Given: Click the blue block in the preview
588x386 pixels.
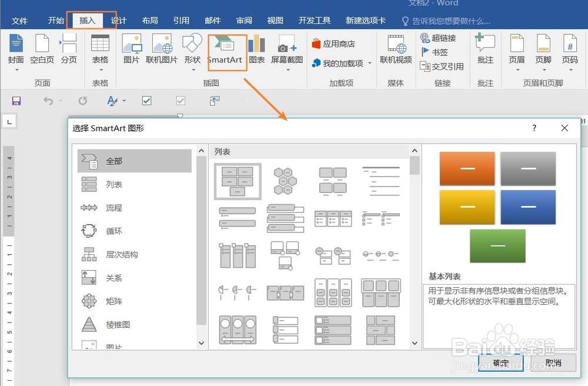Looking at the screenshot, I should click(x=528, y=207).
